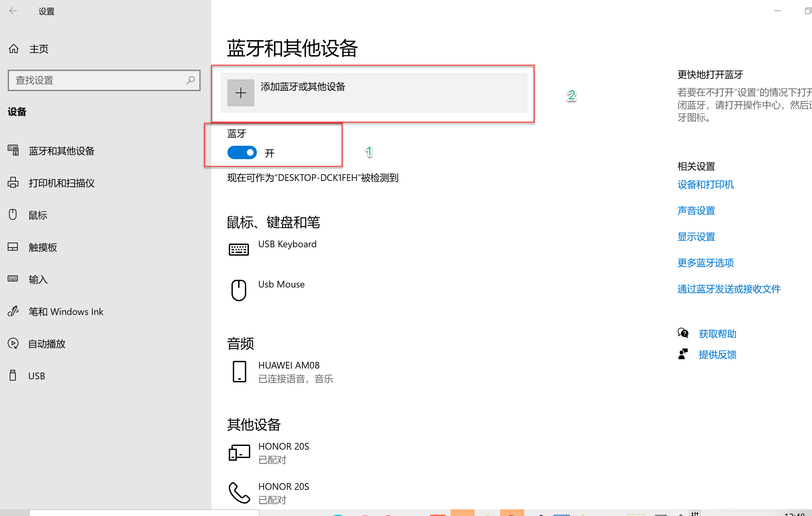This screenshot has width=812, height=516.
Task: Open 打印机和扫描仪 in sidebar
Action: point(61,183)
